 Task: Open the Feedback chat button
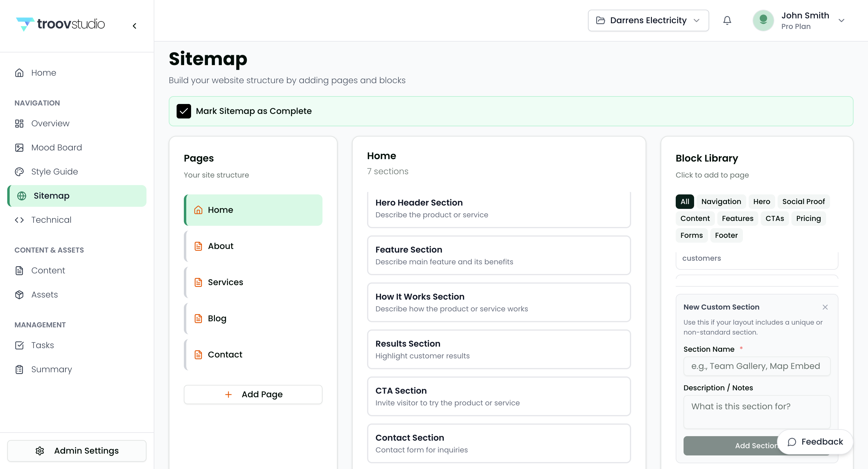click(x=815, y=441)
